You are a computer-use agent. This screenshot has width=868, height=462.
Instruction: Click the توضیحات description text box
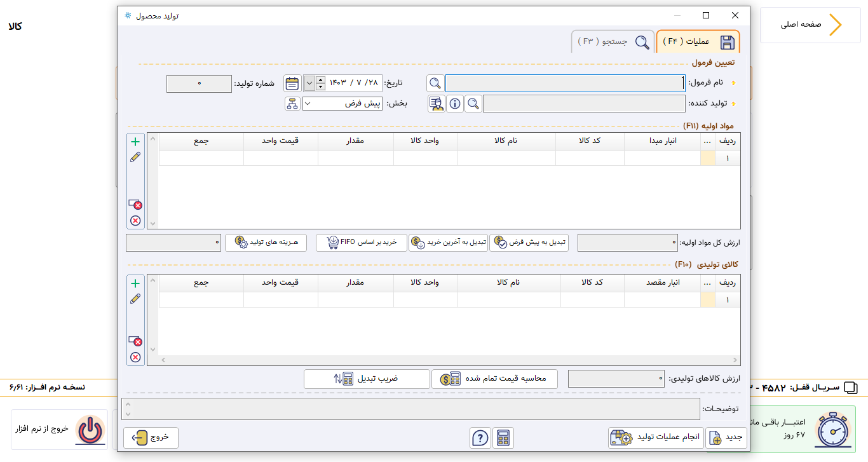(x=410, y=409)
